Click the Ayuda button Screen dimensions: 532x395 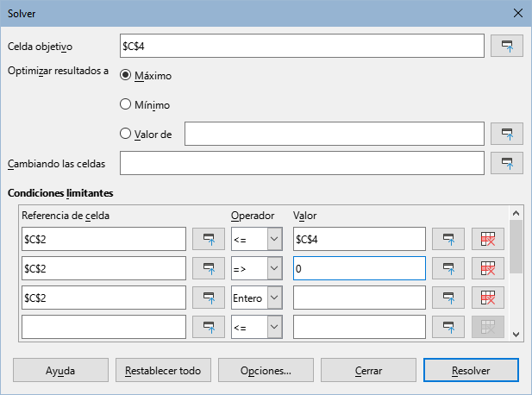(x=60, y=370)
